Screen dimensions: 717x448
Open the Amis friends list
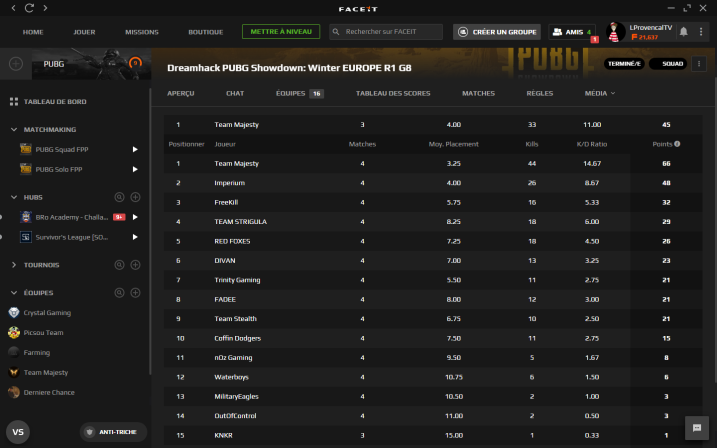pos(572,32)
